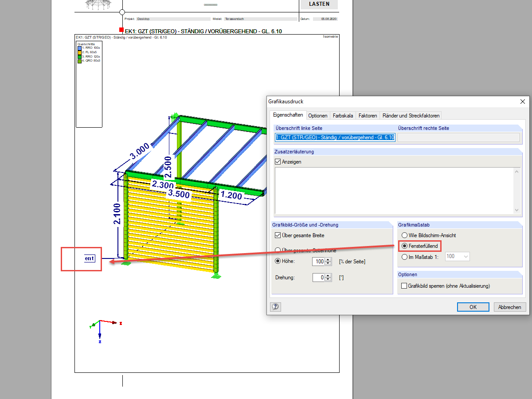
Task: Click the 2.500 dimension label
Action: pyautogui.click(x=167, y=167)
